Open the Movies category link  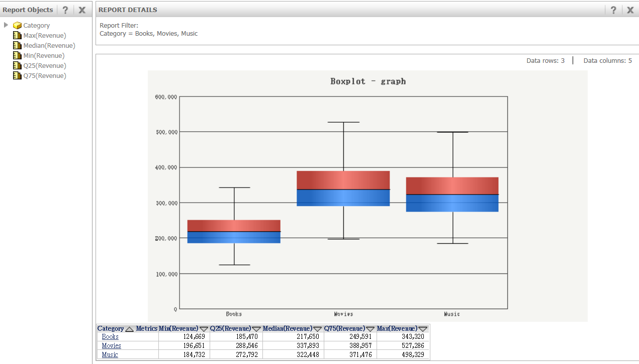point(112,346)
